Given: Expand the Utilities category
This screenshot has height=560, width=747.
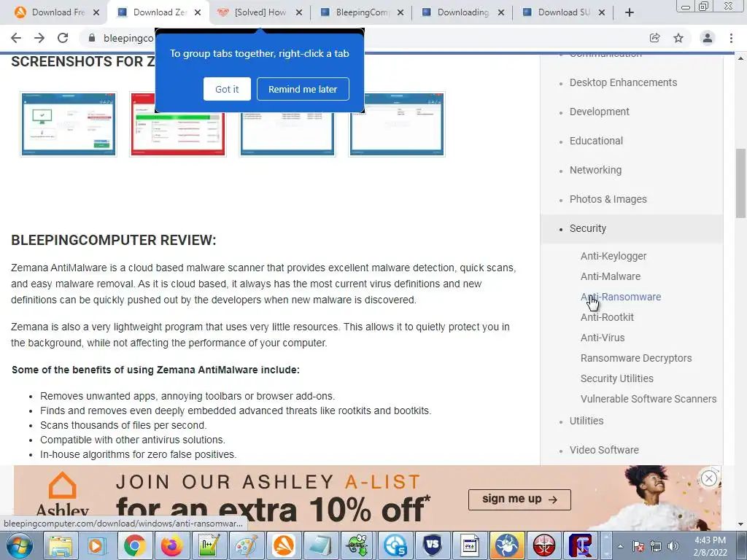Looking at the screenshot, I should click(587, 421).
